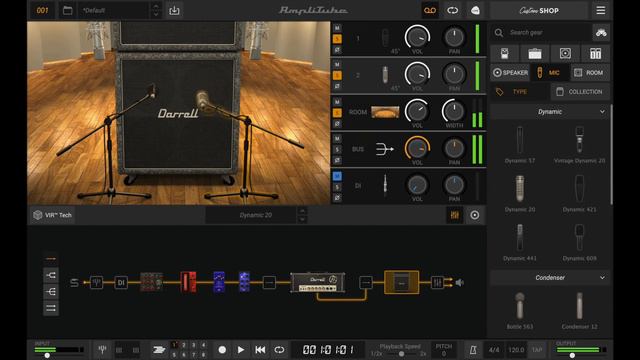Select the cabinet block in signal chain
640x360 pixels.
point(402,282)
